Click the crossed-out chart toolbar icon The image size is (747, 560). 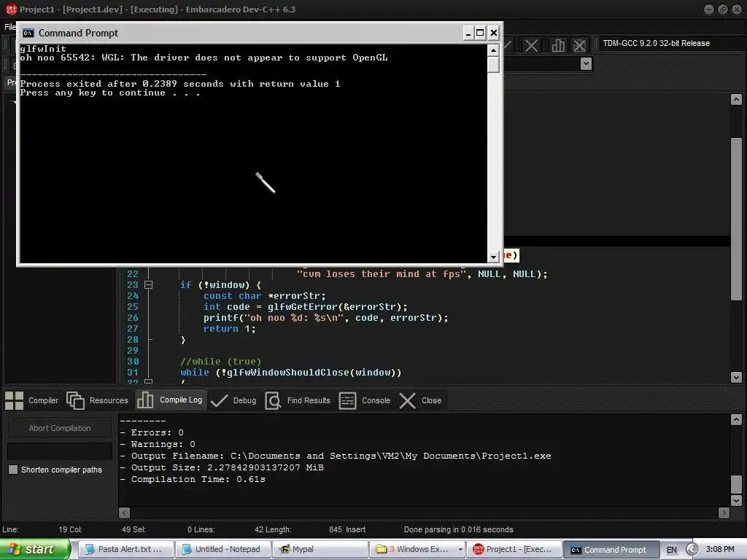coord(580,46)
